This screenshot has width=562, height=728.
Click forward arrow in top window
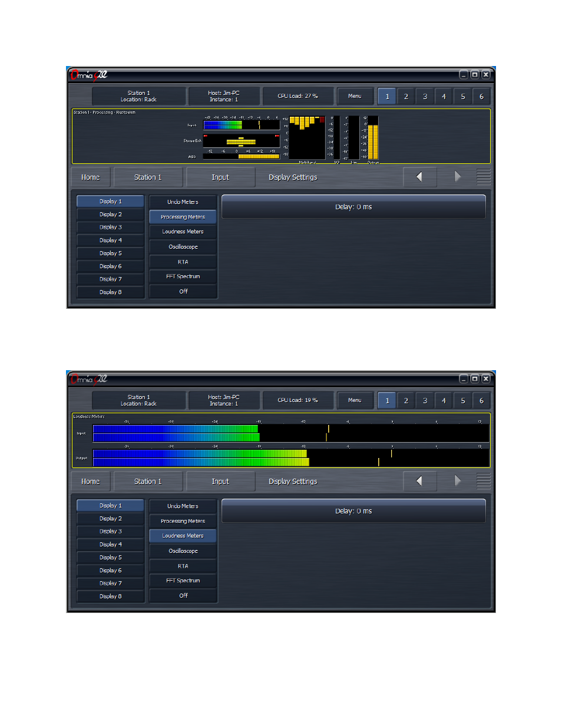click(x=457, y=177)
